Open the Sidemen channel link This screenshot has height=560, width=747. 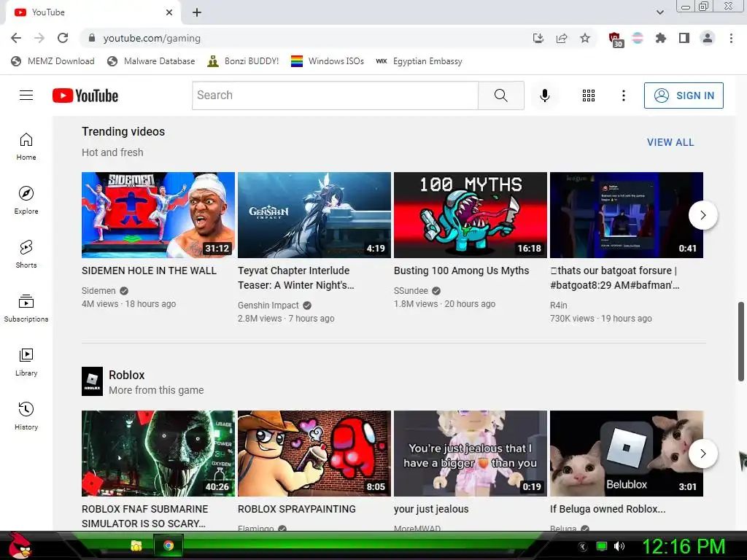click(98, 290)
